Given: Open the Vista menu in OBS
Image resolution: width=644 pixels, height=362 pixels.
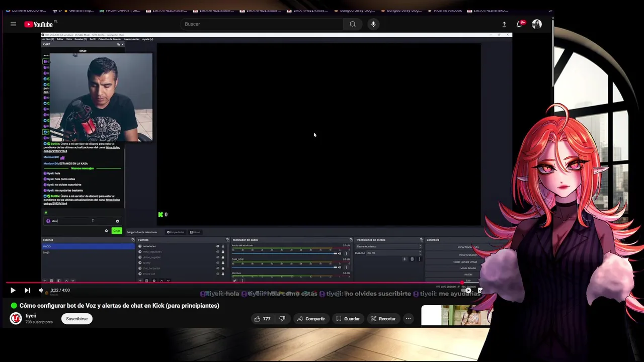Looking at the screenshot, I should pyautogui.click(x=69, y=39).
